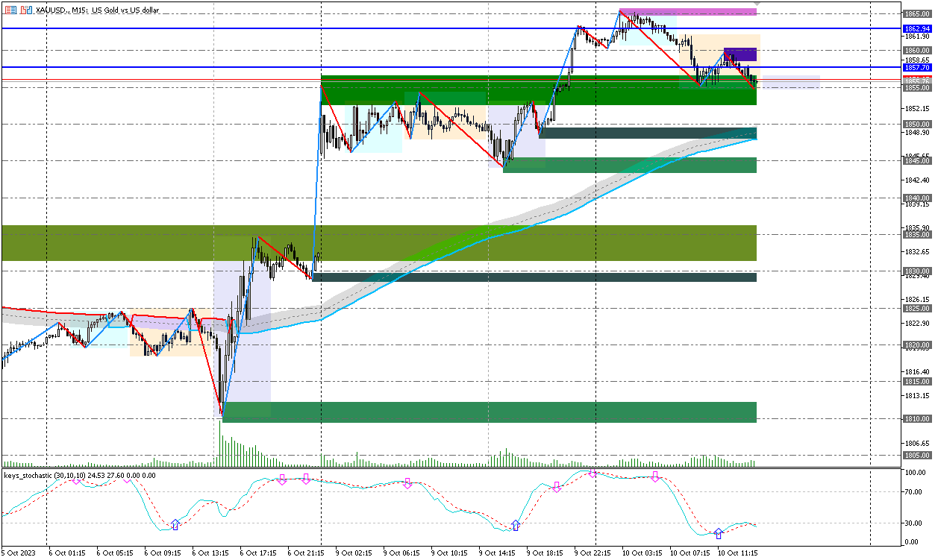The height and width of the screenshot is (560, 938).
Task: Click the 9 Oct 02:15 time label
Action: tap(353, 553)
